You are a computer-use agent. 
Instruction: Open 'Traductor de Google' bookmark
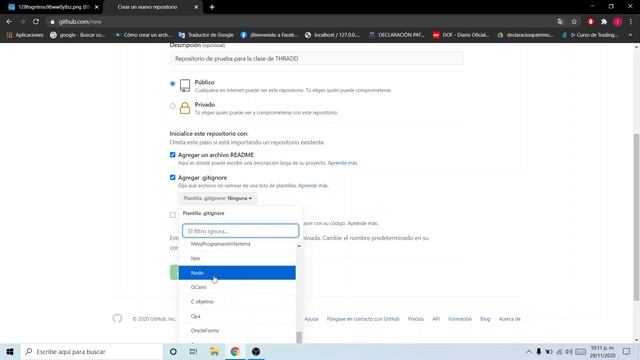click(x=206, y=35)
